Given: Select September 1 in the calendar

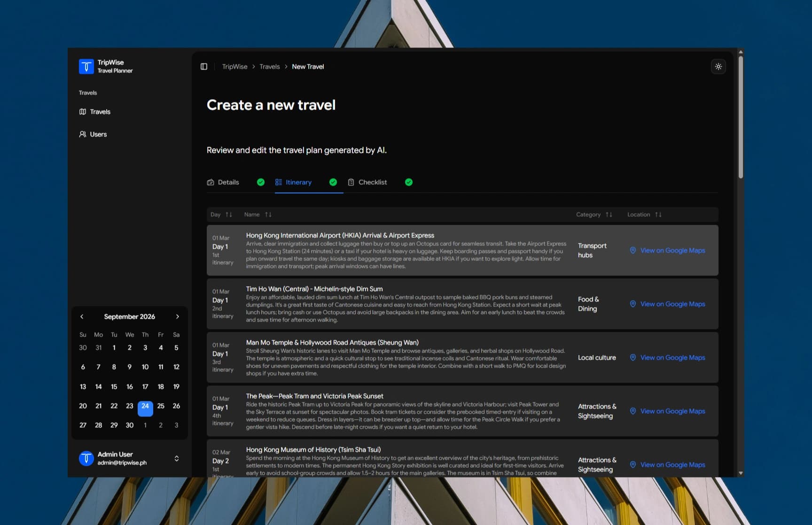Looking at the screenshot, I should [114, 348].
